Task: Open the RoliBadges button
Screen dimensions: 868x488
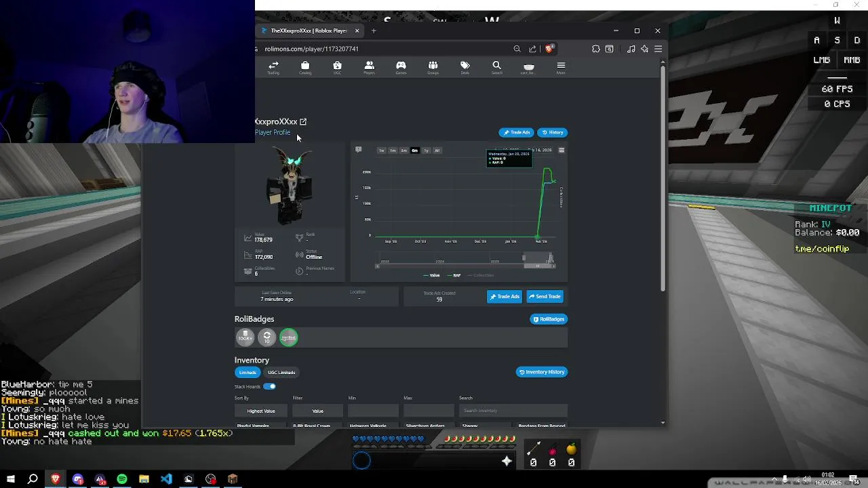Action: [x=549, y=319]
